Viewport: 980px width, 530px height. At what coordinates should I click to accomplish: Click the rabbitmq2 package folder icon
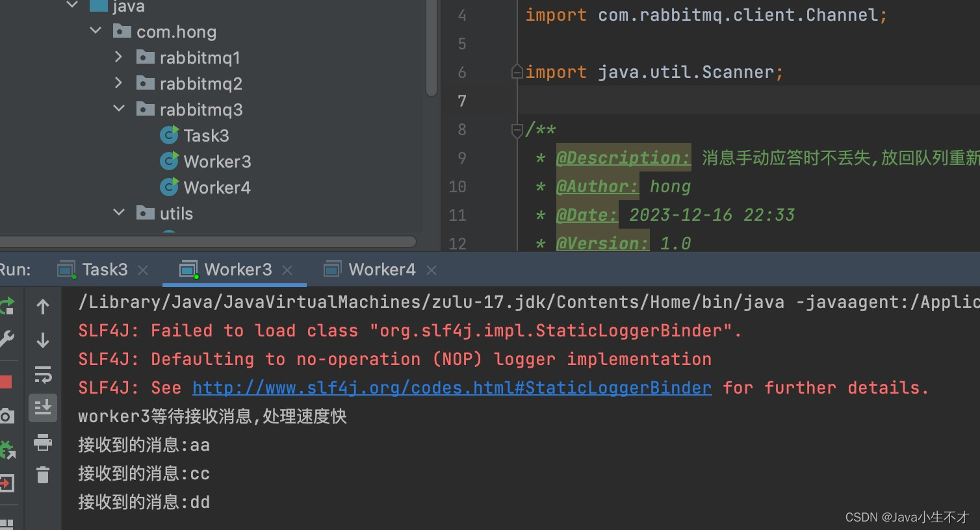(146, 83)
